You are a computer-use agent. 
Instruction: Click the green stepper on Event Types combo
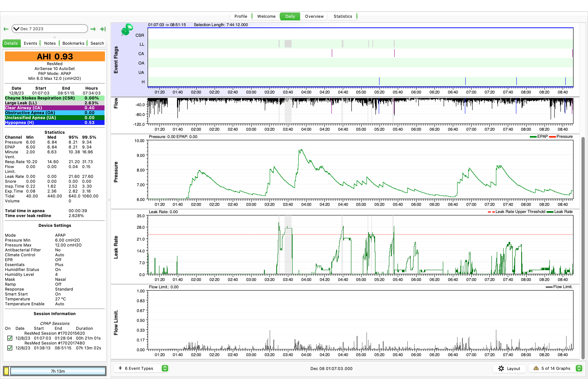click(x=165, y=368)
